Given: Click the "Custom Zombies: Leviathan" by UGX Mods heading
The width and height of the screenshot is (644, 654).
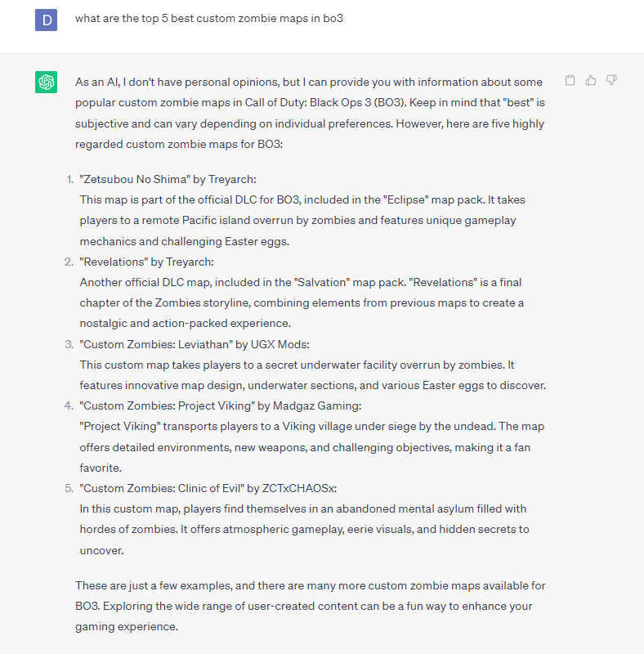Looking at the screenshot, I should (x=195, y=344).
